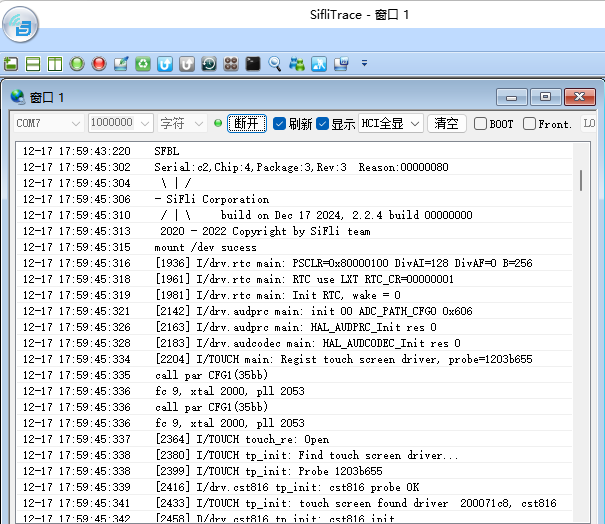Image resolution: width=605 pixels, height=524 pixels.
Task: Minimize the 窗口 1 child window
Action: point(511,97)
